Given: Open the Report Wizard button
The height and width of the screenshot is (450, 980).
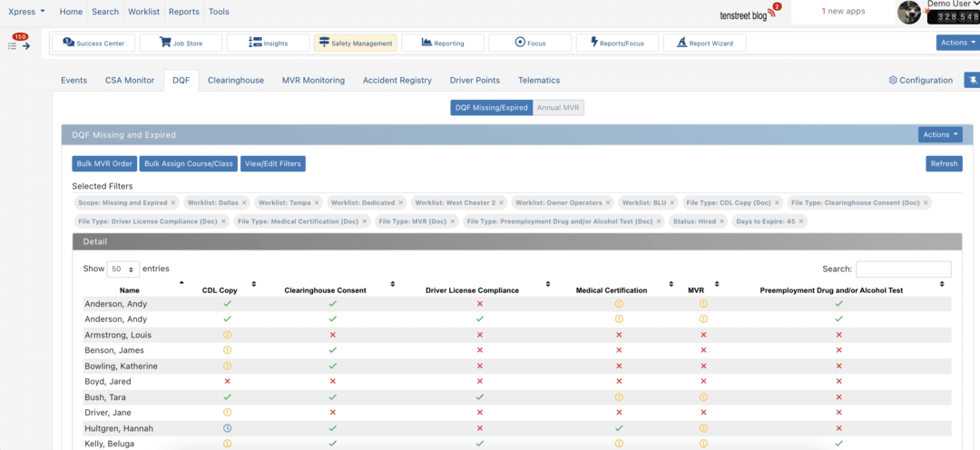Looking at the screenshot, I should point(705,43).
